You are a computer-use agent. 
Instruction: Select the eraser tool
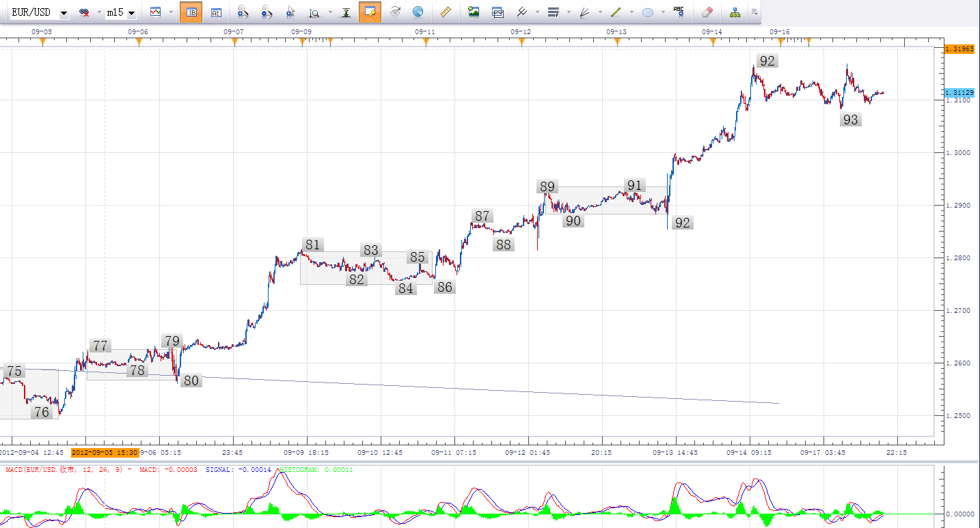707,12
